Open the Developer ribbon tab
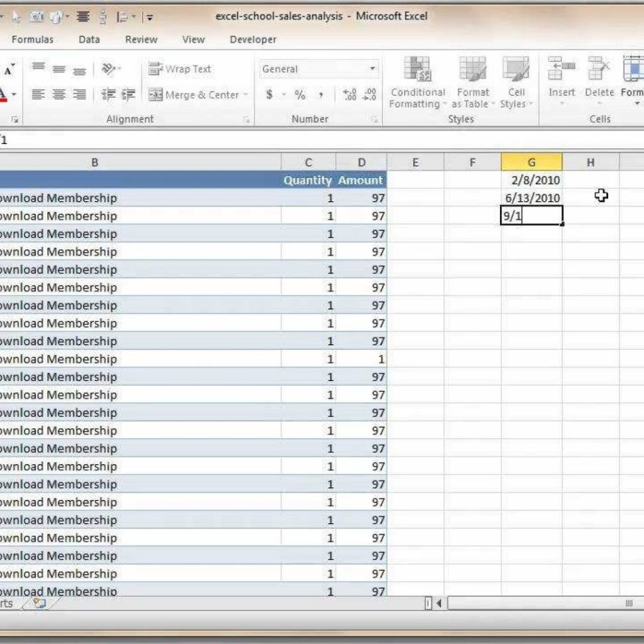644x644 pixels. [252, 39]
